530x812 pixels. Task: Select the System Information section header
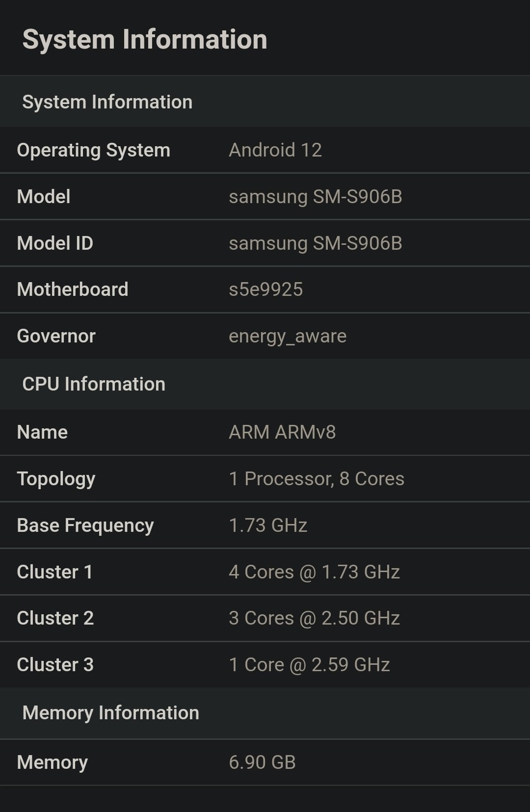(107, 102)
